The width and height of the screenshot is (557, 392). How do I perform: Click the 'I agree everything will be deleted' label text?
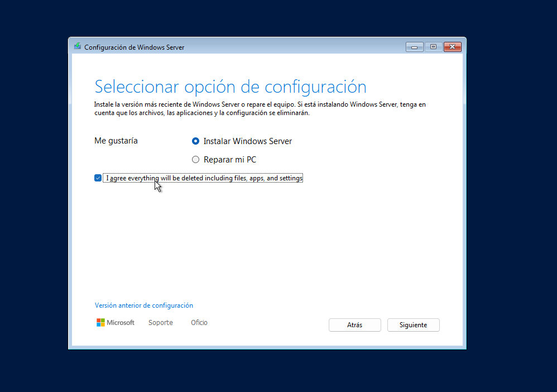click(x=204, y=178)
